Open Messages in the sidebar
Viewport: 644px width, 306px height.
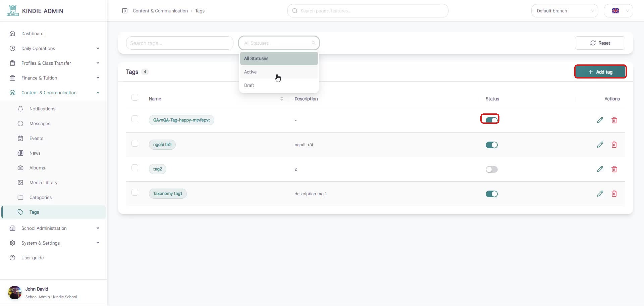(40, 123)
